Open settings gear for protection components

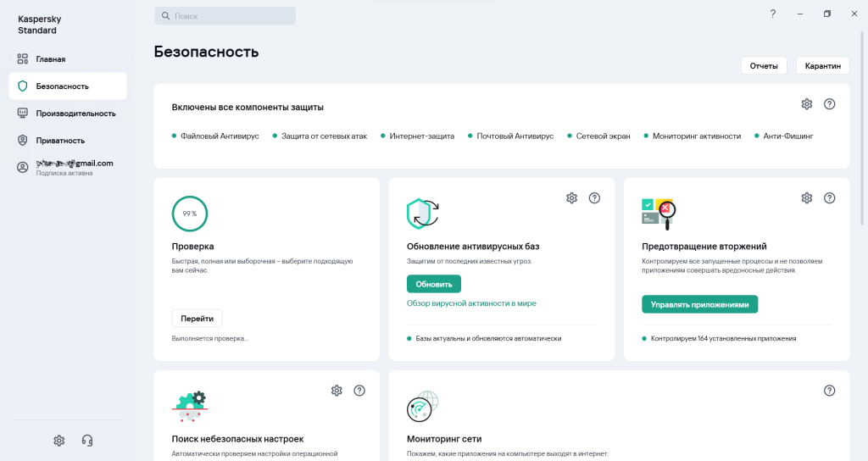click(806, 104)
